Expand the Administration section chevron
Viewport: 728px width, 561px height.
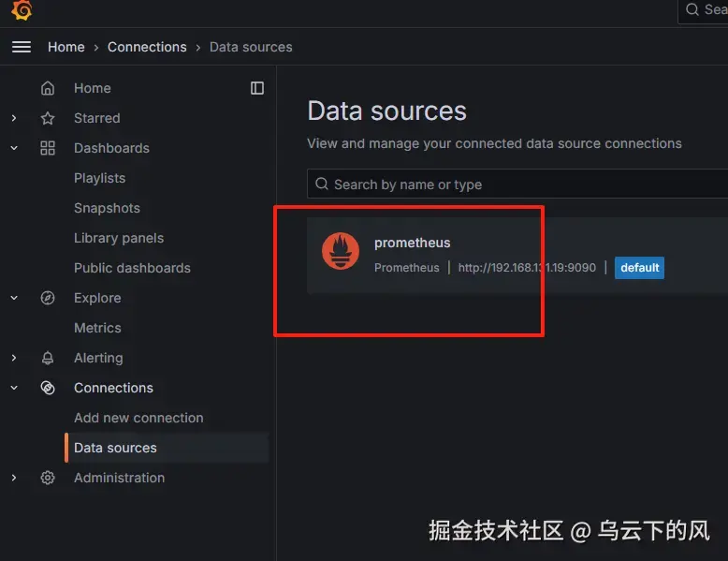[14, 478]
